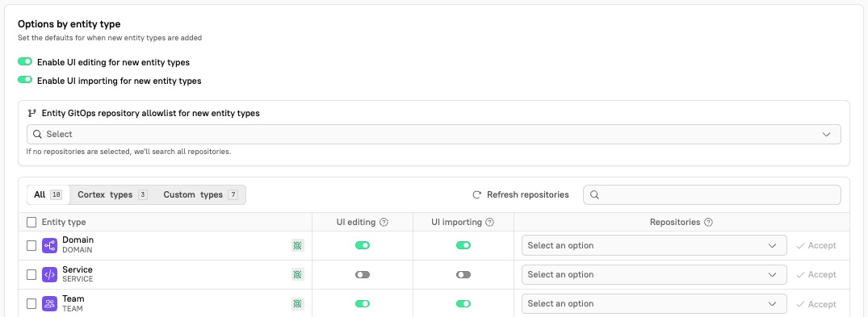Toggle Enable UI editing for new entity types
This screenshot has width=868, height=317.
pos(25,61)
